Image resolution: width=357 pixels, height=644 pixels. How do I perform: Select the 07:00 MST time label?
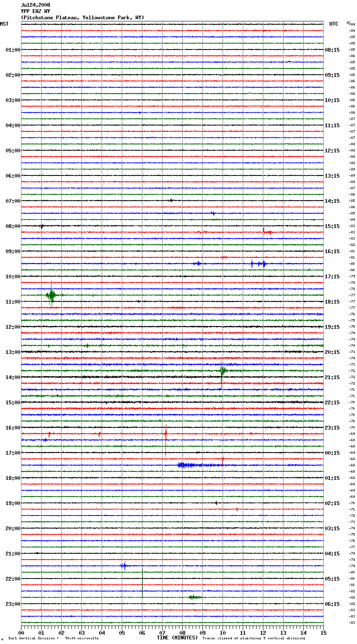coord(13,201)
